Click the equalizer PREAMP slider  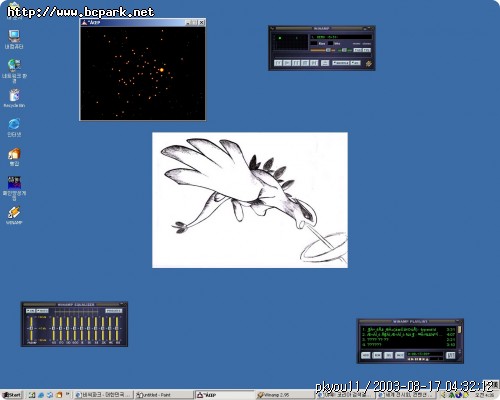pyautogui.click(x=31, y=328)
